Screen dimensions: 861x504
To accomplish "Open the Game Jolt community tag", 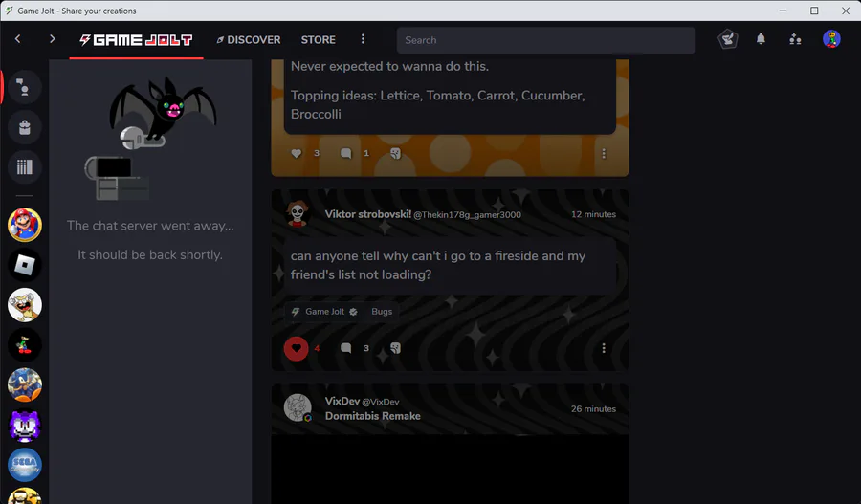I will 324,312.
